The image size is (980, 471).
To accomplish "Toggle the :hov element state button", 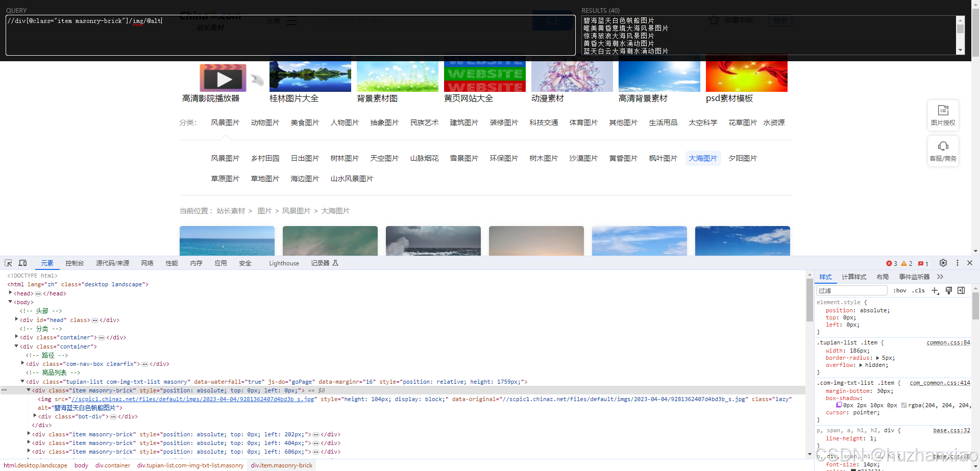I will point(900,290).
